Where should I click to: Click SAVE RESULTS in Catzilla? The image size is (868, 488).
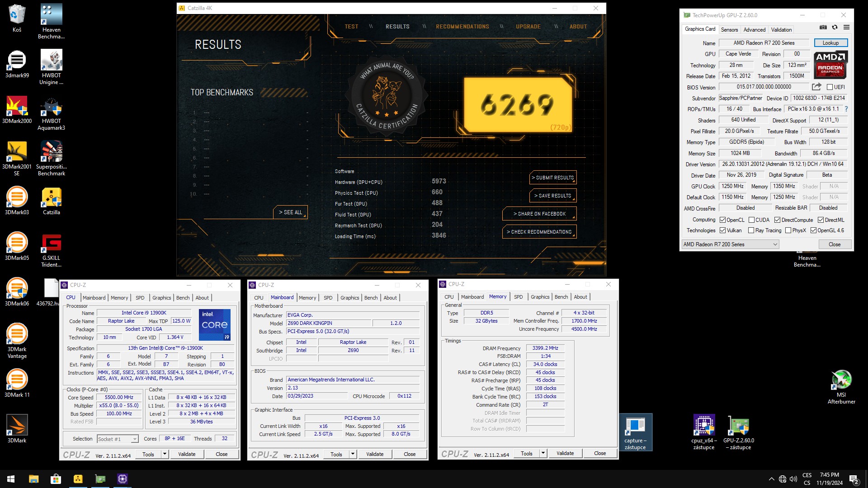tap(553, 196)
